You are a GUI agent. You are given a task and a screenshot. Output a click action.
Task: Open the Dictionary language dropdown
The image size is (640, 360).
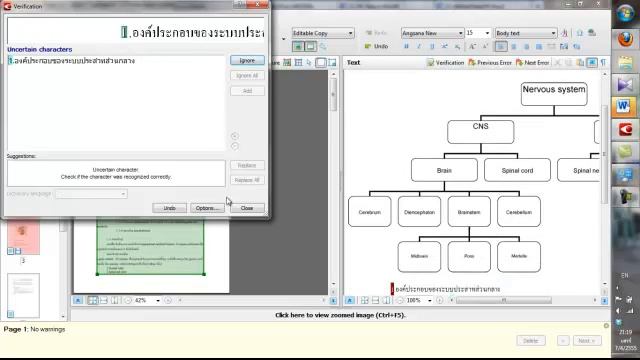[91, 194]
